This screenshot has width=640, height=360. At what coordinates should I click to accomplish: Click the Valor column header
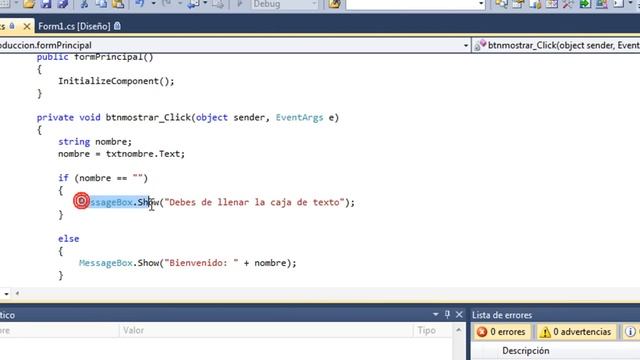pyautogui.click(x=266, y=330)
